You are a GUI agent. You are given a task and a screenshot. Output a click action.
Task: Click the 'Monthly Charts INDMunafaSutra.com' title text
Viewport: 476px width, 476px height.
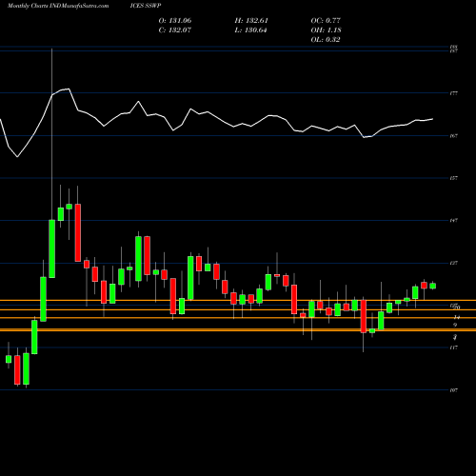pos(58,6)
